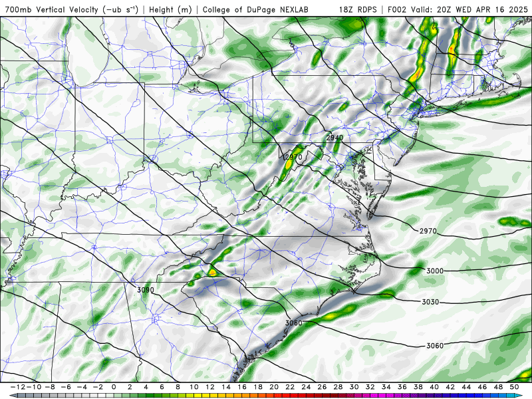
Task: Click the 36 value on the color scale
Action: pyautogui.click(x=402, y=387)
